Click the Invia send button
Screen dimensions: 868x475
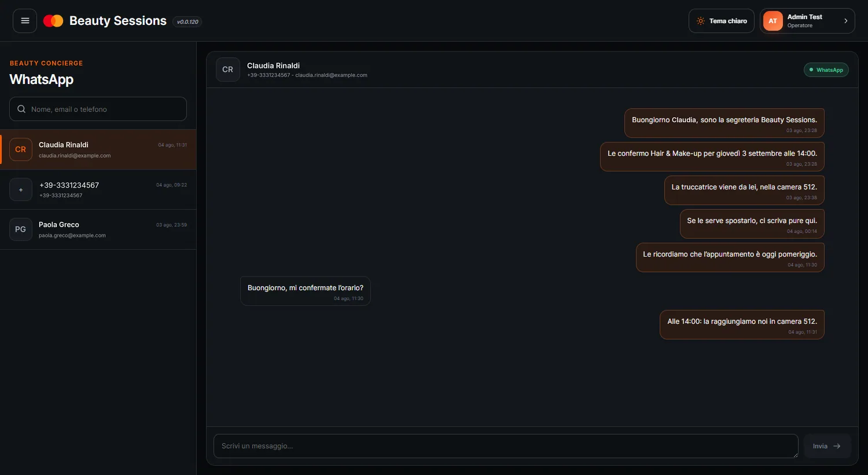pos(827,446)
